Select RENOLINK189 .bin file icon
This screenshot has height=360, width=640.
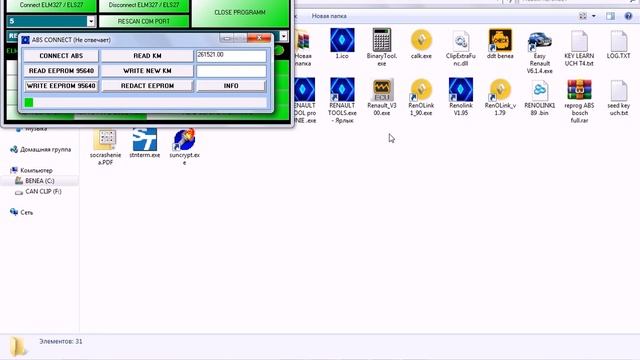coord(540,90)
